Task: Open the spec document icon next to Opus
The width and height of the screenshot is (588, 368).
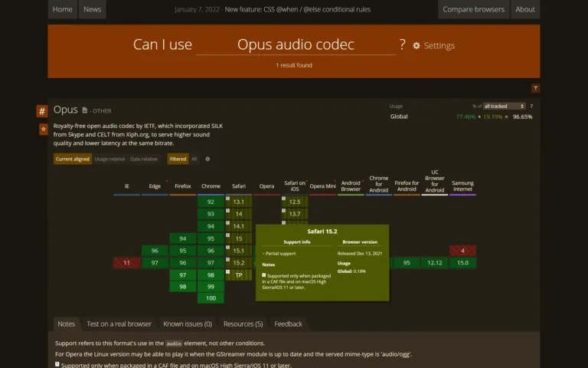Action: pyautogui.click(x=85, y=110)
